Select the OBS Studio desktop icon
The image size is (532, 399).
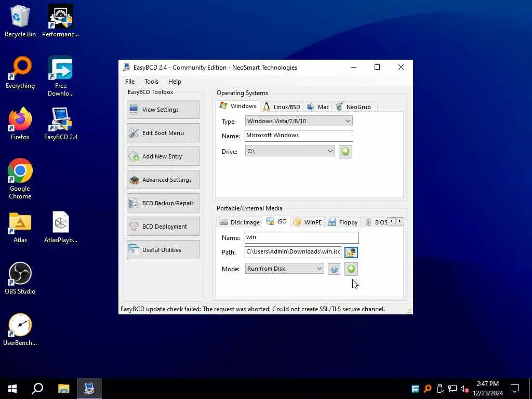click(x=20, y=278)
